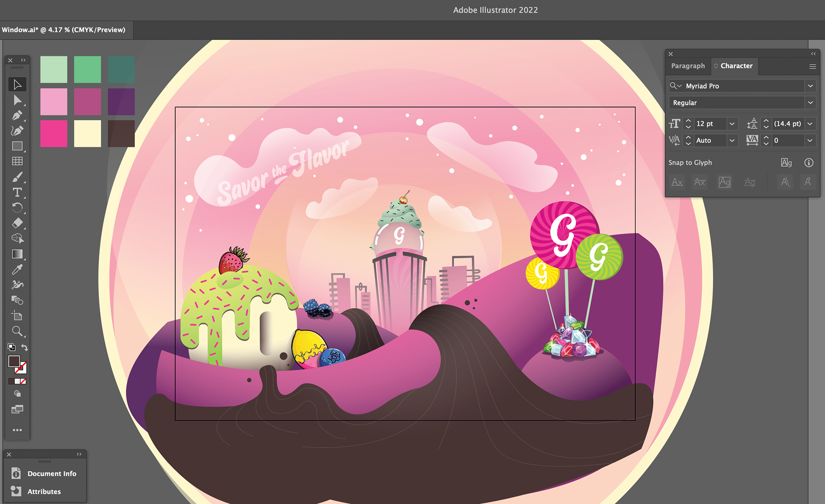Open Character panel options menu
This screenshot has height=504, width=825.
click(x=812, y=66)
